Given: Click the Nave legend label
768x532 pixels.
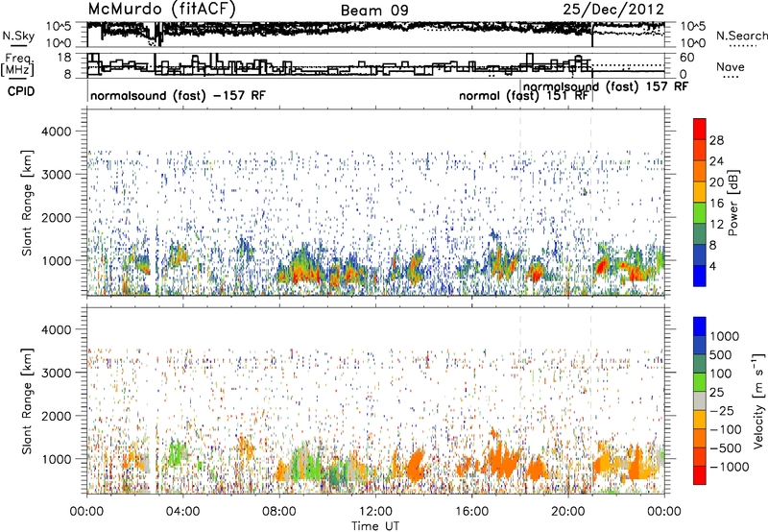Looking at the screenshot, I should click(x=731, y=66).
